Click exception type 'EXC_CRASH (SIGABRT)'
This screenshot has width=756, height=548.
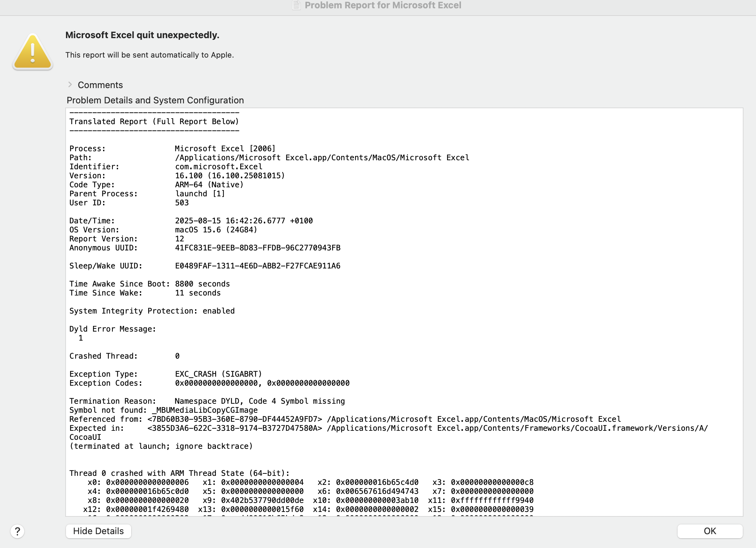pos(218,374)
